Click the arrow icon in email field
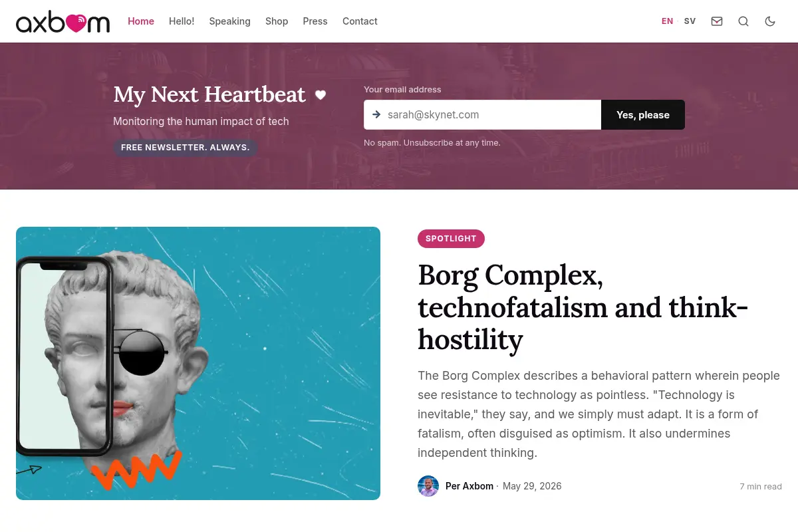 pyautogui.click(x=376, y=114)
